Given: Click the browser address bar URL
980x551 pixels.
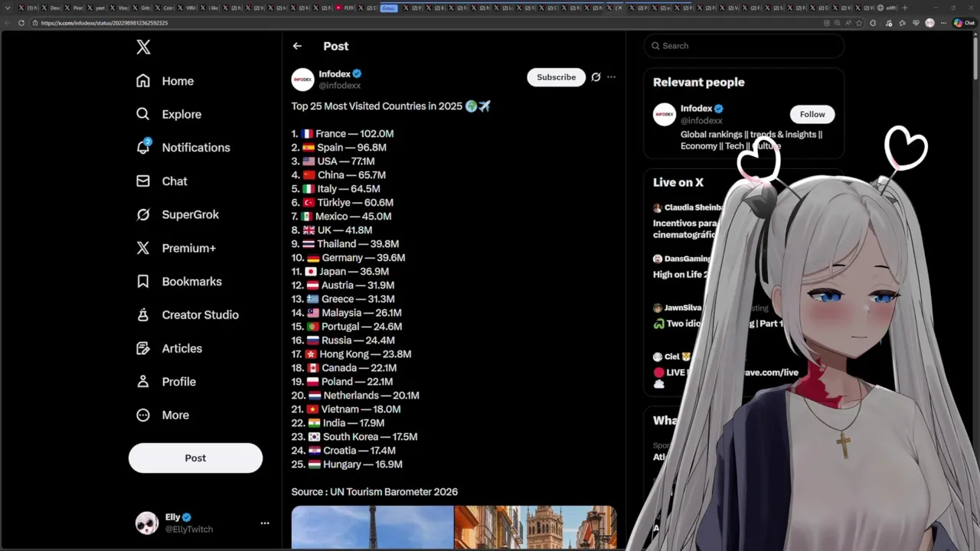Looking at the screenshot, I should 104,23.
